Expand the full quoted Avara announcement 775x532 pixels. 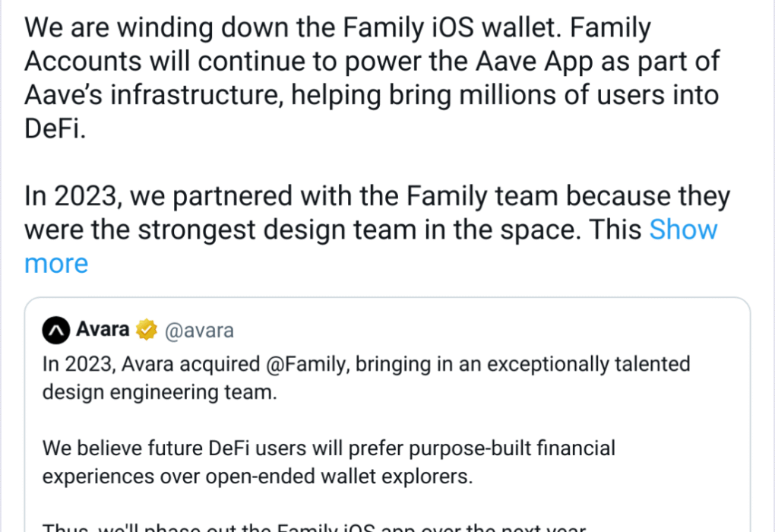click(683, 229)
